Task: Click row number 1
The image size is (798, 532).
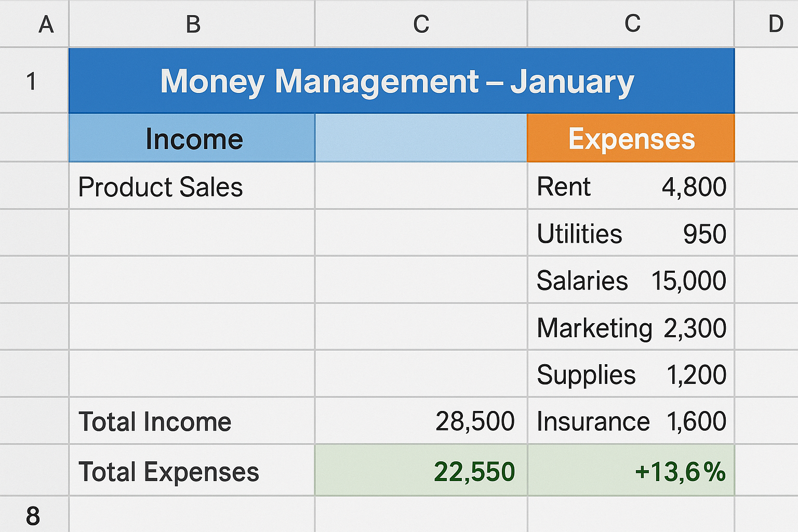Action: [32, 81]
